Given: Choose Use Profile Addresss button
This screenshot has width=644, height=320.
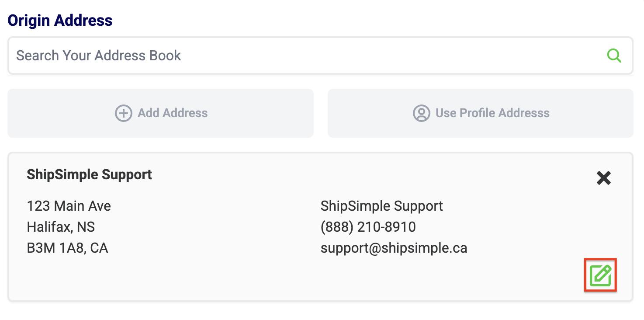Looking at the screenshot, I should [x=480, y=113].
